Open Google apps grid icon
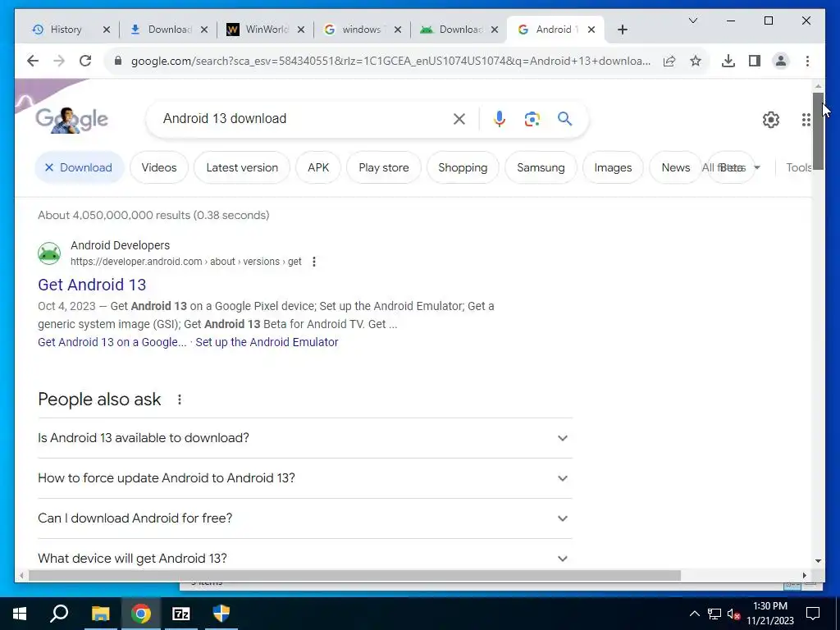This screenshot has height=630, width=840. pyautogui.click(x=806, y=120)
